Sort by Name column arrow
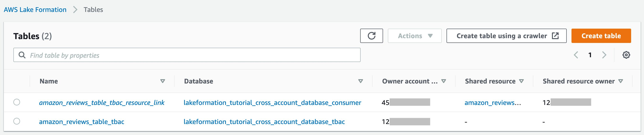Image resolution: width=644 pixels, height=135 pixels. click(162, 81)
